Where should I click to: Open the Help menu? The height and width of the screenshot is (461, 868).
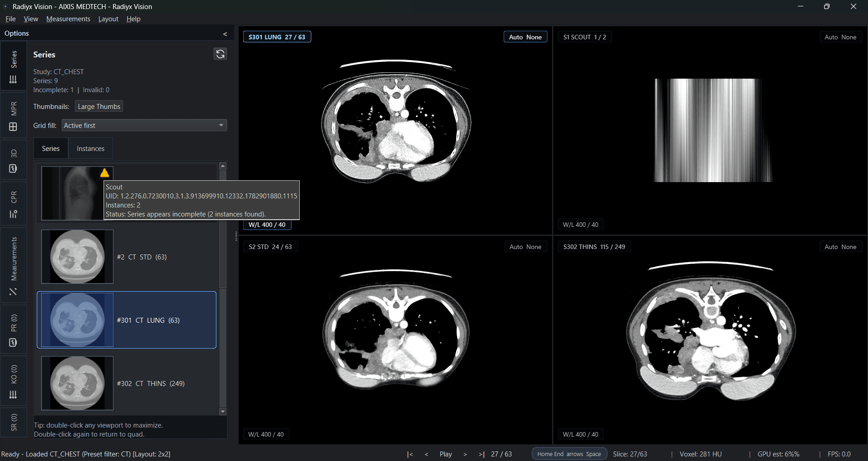click(x=133, y=19)
